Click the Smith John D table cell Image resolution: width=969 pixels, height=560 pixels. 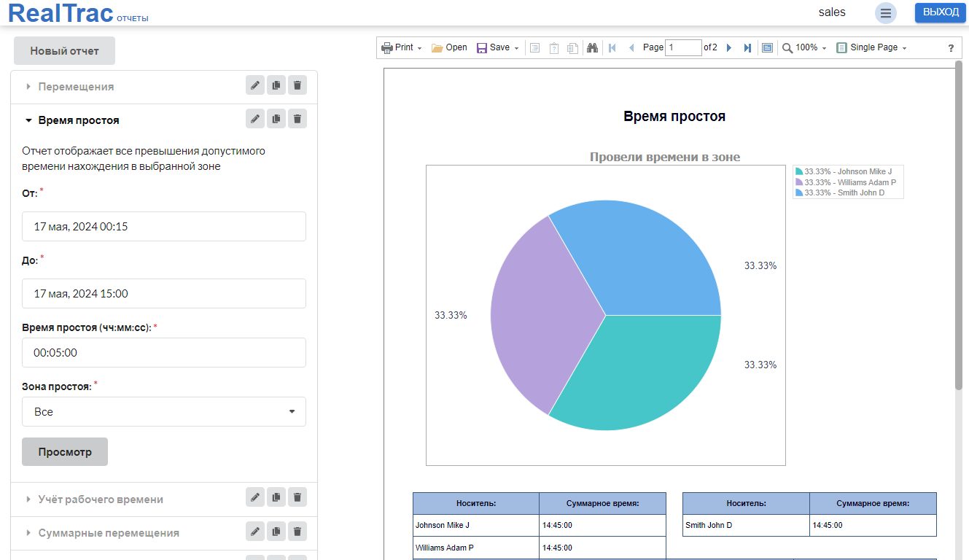point(746,525)
